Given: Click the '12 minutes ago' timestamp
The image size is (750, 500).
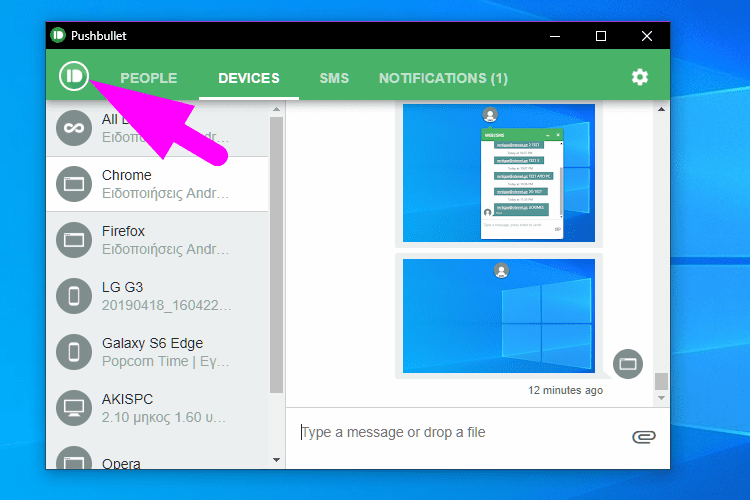Looking at the screenshot, I should pos(565,390).
